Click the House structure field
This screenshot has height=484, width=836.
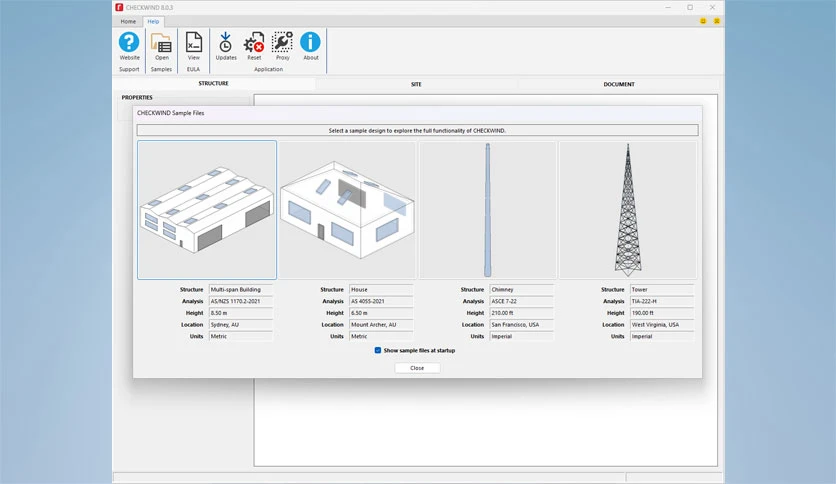pos(381,289)
